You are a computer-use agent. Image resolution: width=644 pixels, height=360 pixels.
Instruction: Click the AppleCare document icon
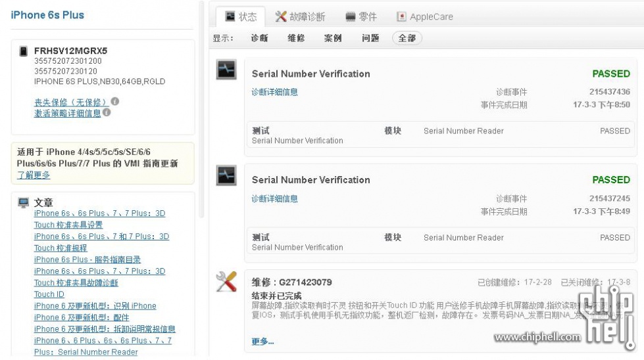click(401, 16)
